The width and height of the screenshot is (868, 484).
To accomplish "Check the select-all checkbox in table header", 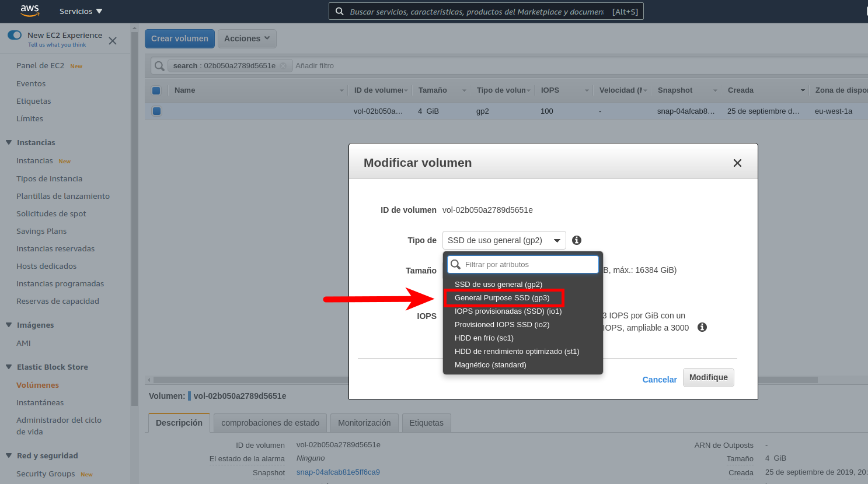I will (156, 90).
